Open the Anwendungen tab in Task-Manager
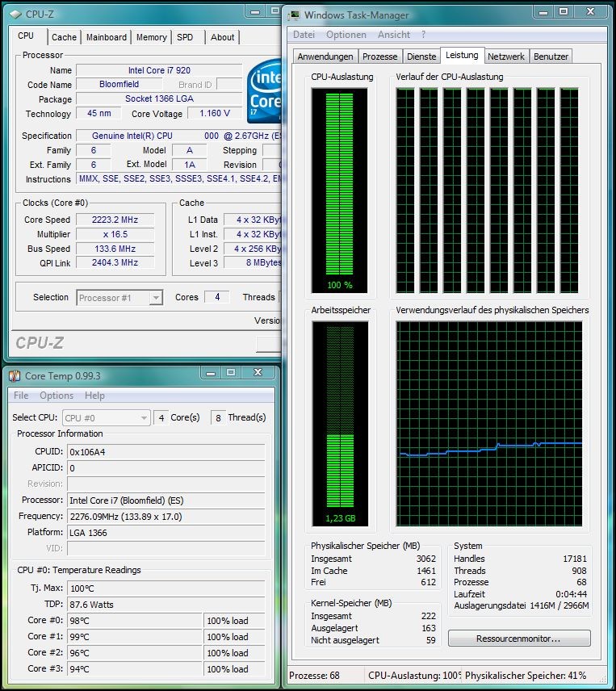The height and width of the screenshot is (691, 616). click(325, 57)
